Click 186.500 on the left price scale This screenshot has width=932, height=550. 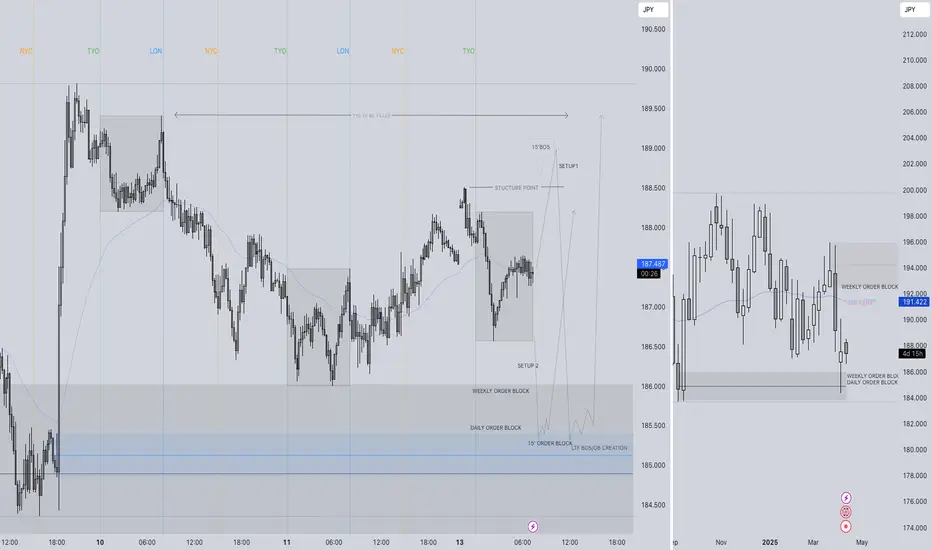tap(653, 347)
